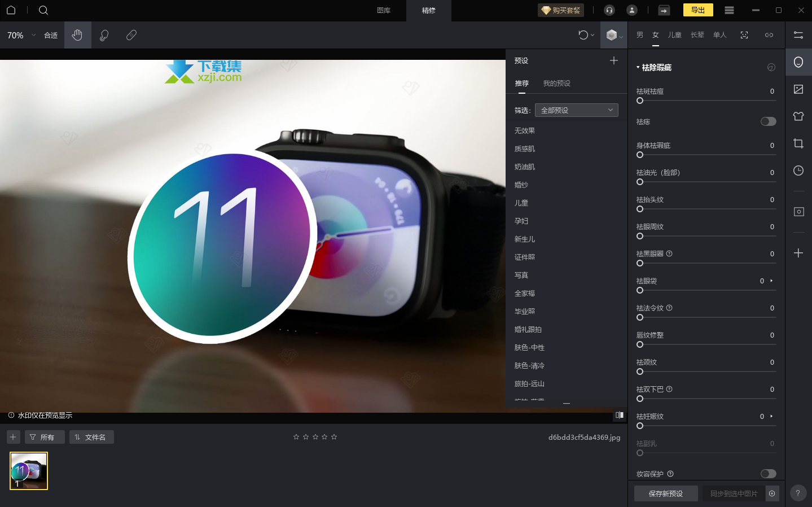812x507 pixels.
Task: Click the face recognition frame icon
Action: point(744,35)
